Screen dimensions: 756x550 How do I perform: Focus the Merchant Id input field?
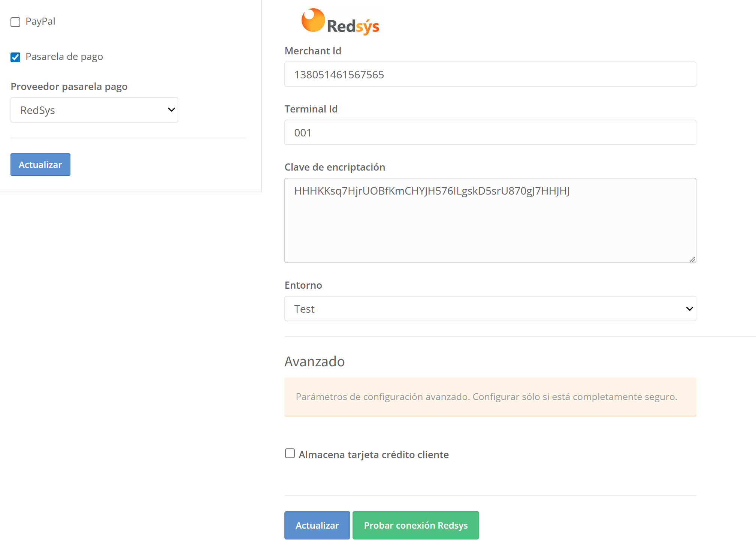(x=490, y=75)
